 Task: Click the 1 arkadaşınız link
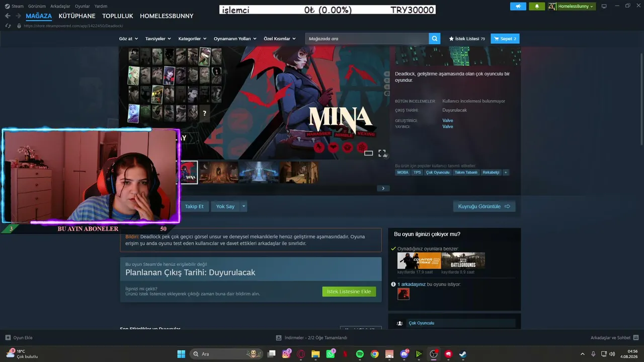pyautogui.click(x=412, y=284)
